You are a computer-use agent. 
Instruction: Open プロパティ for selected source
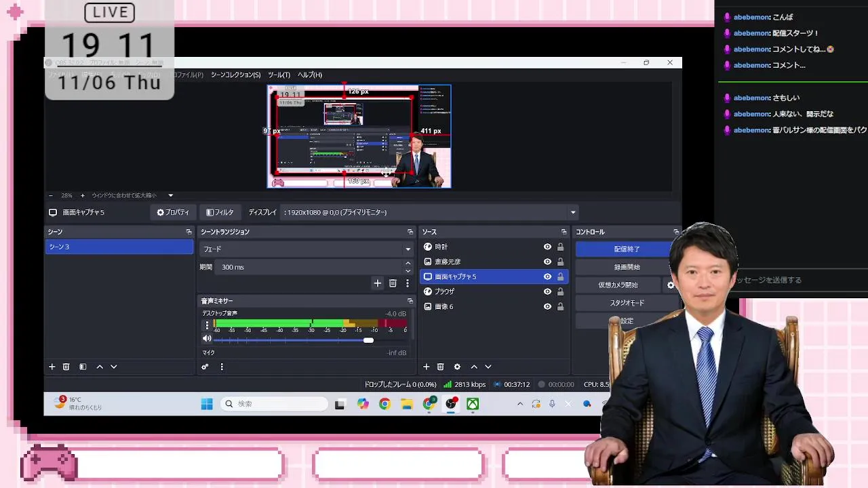173,212
